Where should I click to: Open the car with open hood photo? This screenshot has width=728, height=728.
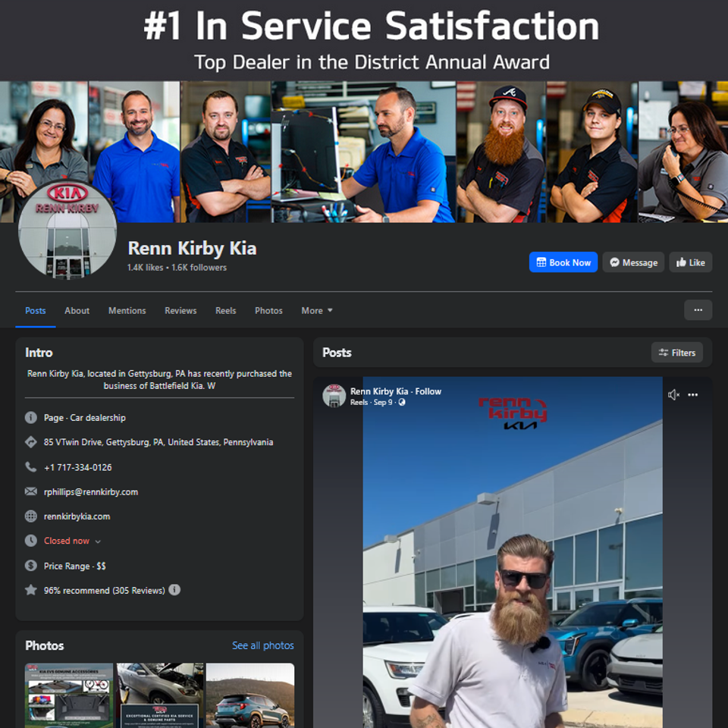click(x=160, y=695)
